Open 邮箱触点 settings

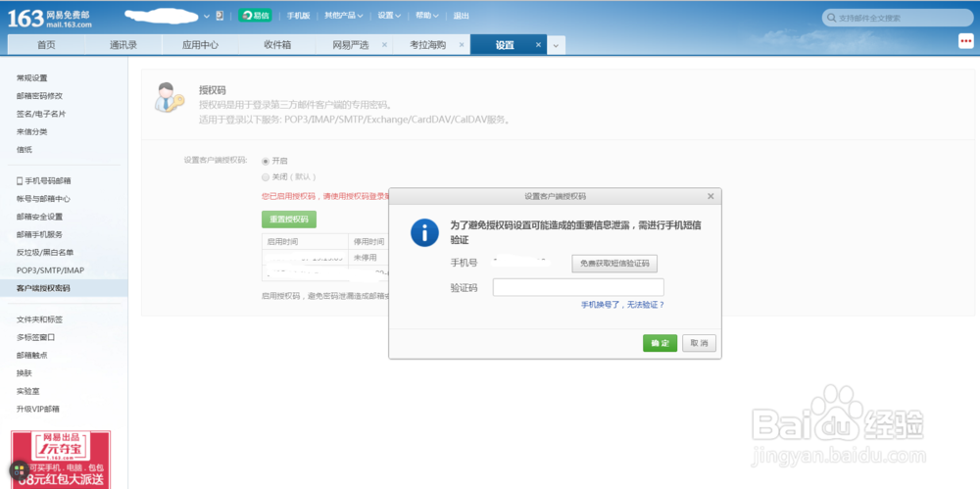click(x=32, y=355)
